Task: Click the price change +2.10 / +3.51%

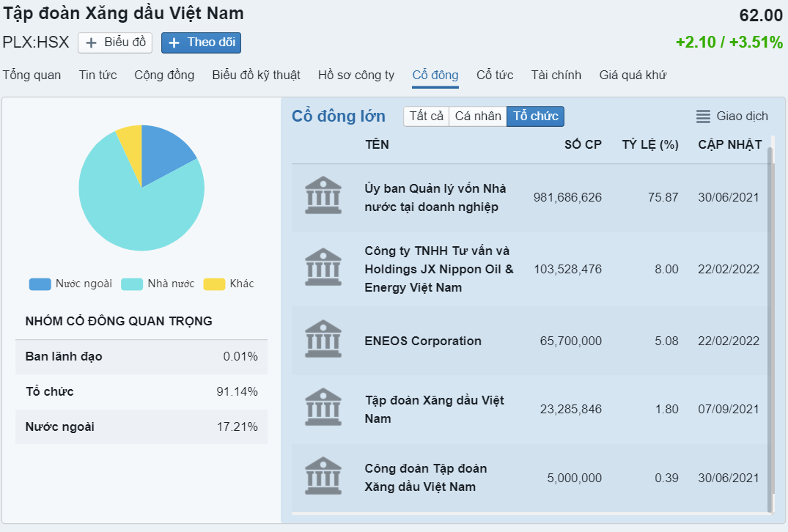Action: (x=729, y=43)
